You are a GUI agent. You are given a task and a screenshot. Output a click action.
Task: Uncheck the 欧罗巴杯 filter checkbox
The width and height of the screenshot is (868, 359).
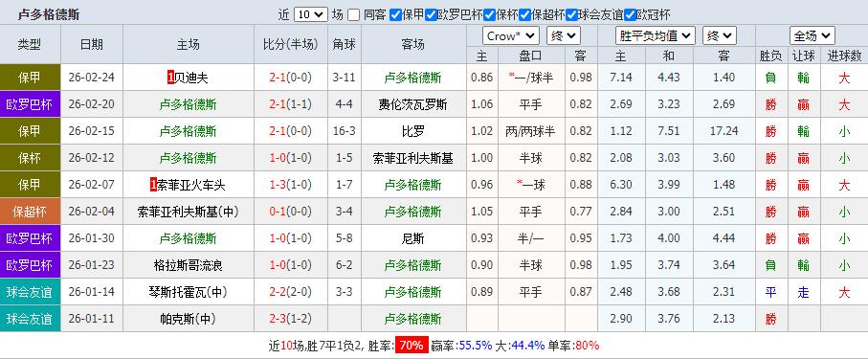click(x=431, y=15)
